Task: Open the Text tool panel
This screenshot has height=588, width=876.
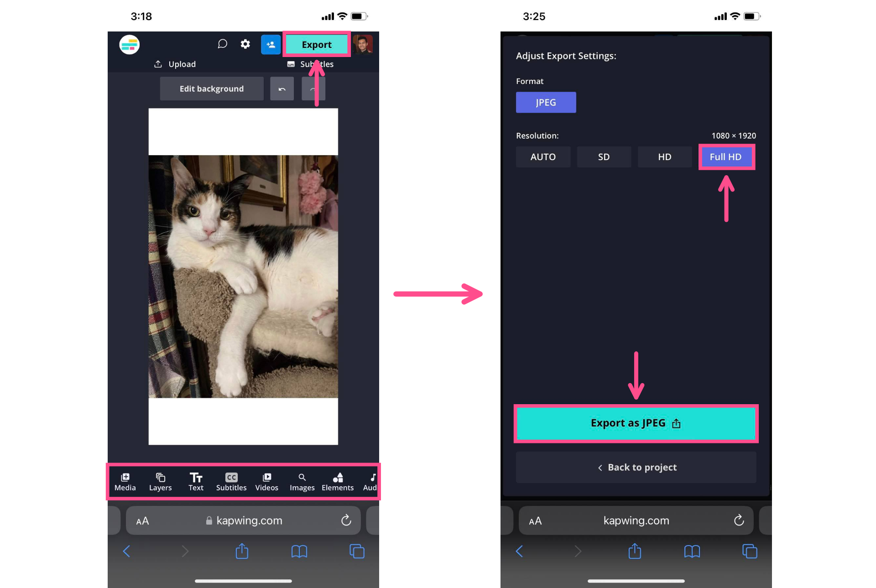Action: pyautogui.click(x=196, y=481)
